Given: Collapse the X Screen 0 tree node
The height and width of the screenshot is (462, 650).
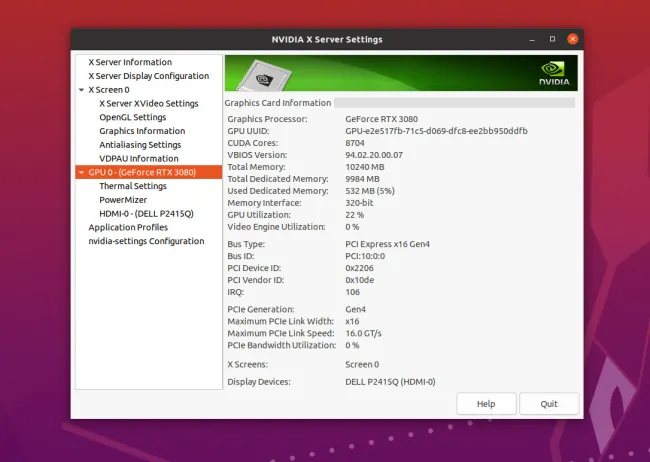Looking at the screenshot, I should point(80,90).
